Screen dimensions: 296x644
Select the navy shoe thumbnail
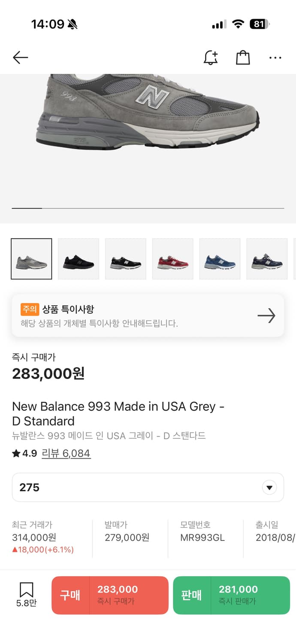(x=267, y=259)
